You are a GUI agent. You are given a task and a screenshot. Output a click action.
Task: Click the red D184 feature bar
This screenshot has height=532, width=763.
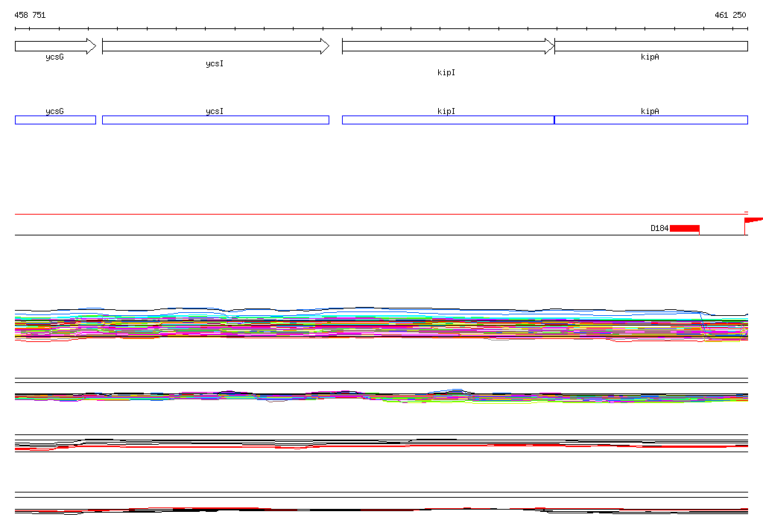coord(684,228)
